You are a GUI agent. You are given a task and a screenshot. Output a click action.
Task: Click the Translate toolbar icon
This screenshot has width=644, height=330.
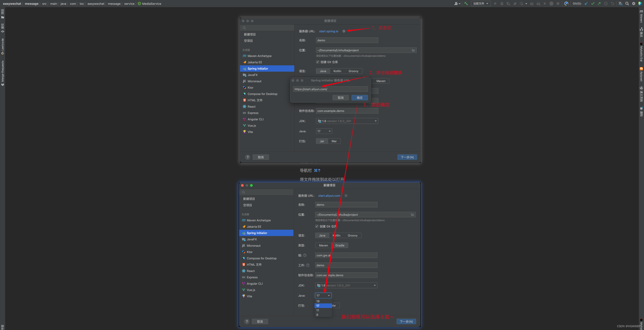(620, 4)
